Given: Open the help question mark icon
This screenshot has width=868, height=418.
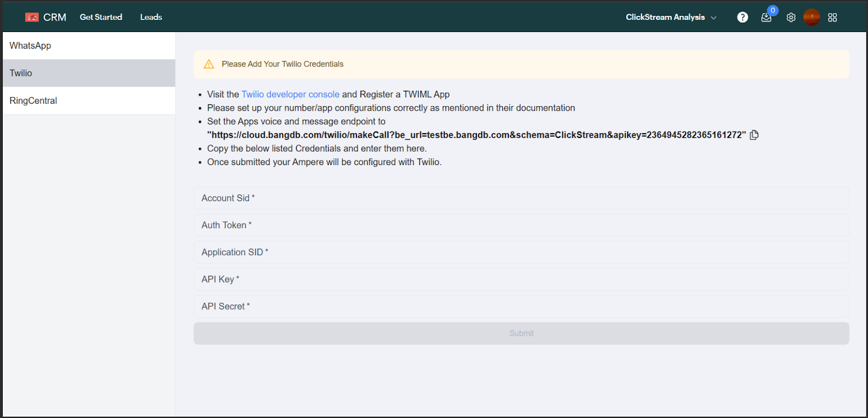Looking at the screenshot, I should point(743,17).
